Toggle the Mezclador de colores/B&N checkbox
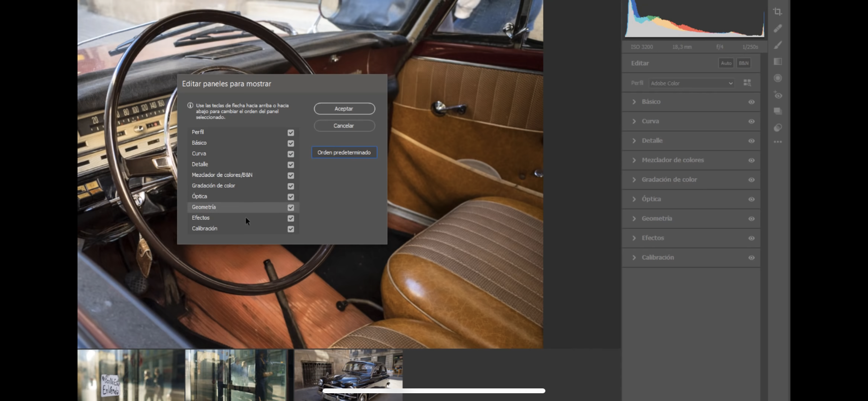868x401 pixels. (x=291, y=175)
